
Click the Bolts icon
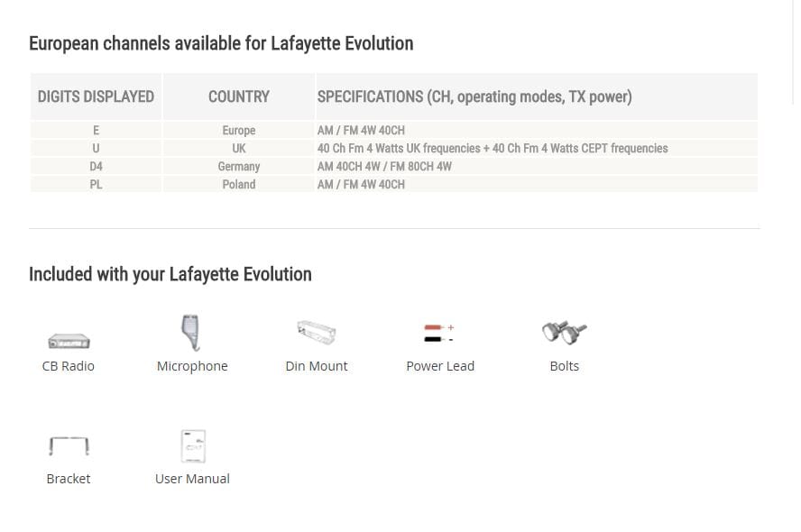[564, 333]
